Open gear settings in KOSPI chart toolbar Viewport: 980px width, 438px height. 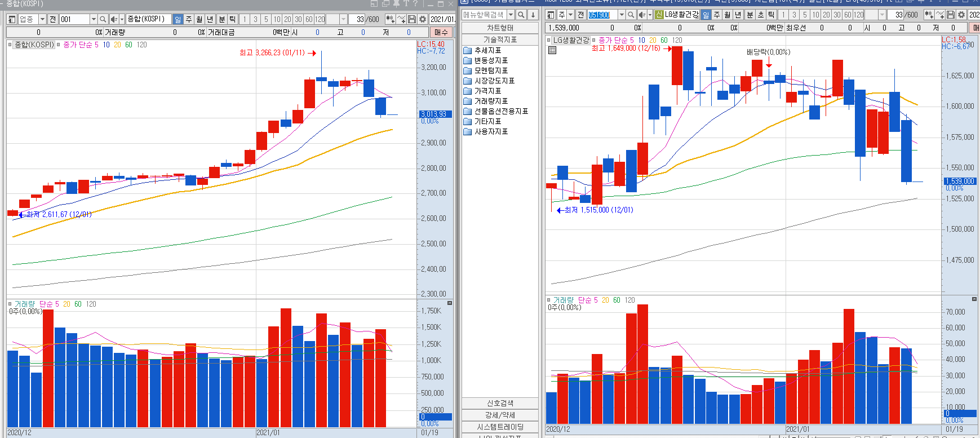(x=423, y=19)
